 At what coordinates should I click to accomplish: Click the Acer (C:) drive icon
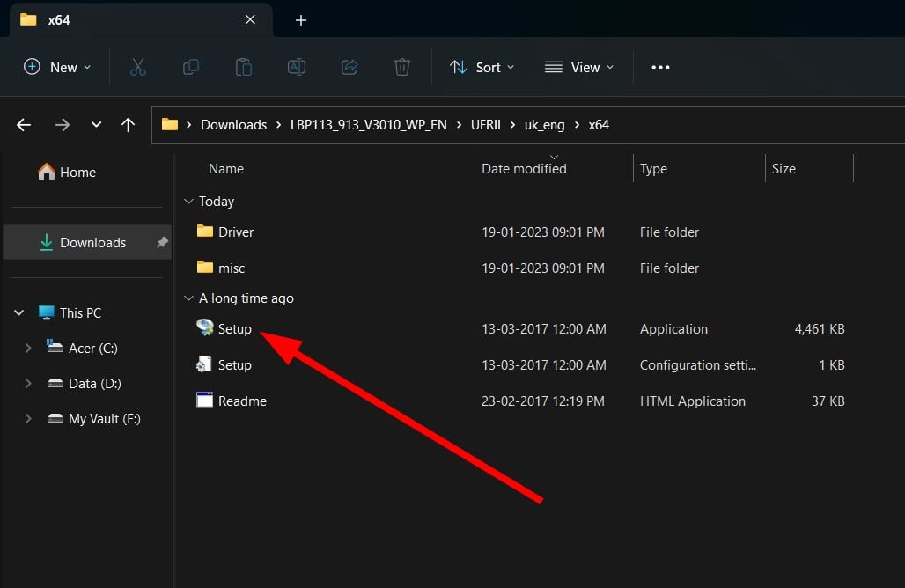click(x=55, y=347)
